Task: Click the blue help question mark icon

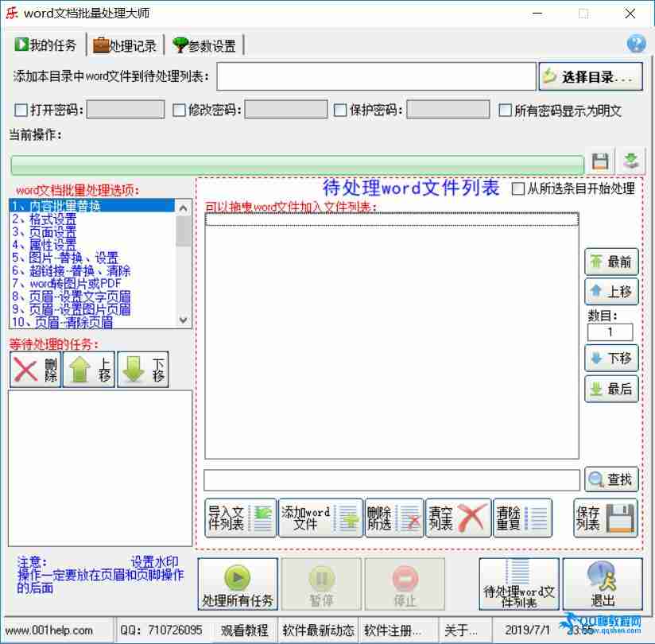Action: [636, 44]
